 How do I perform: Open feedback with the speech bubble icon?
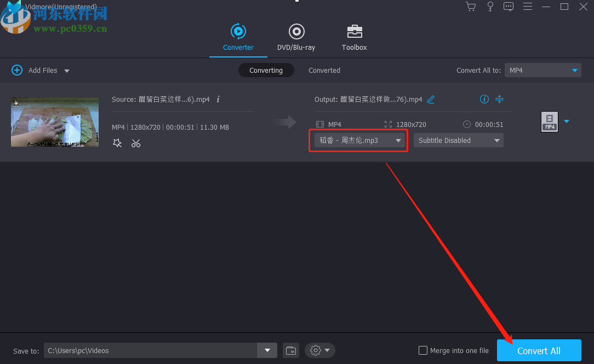tap(508, 7)
